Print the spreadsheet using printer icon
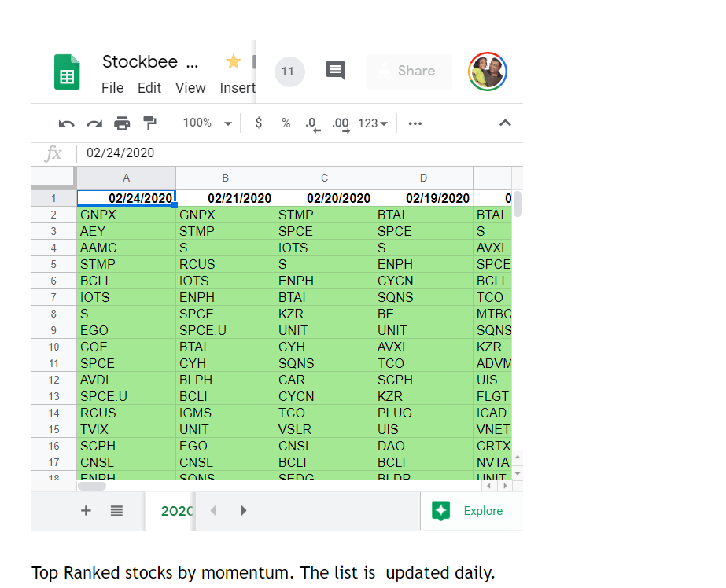 [122, 123]
